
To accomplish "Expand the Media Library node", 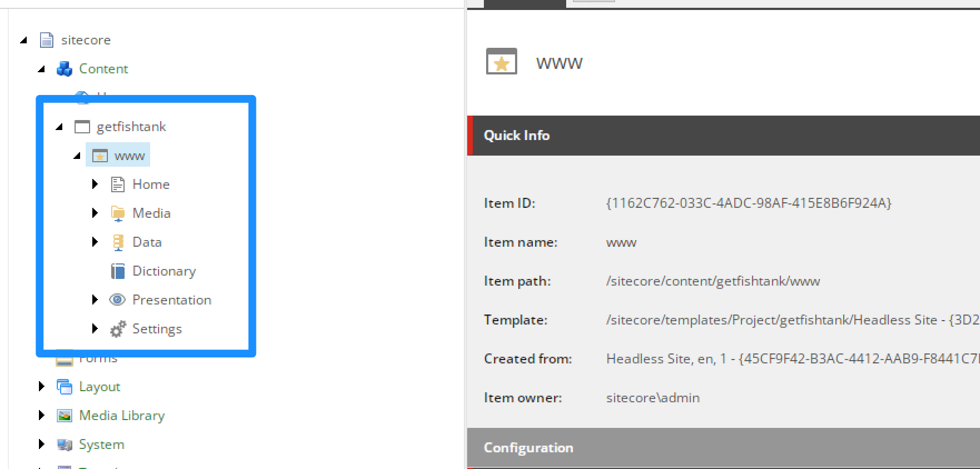I will click(x=42, y=415).
